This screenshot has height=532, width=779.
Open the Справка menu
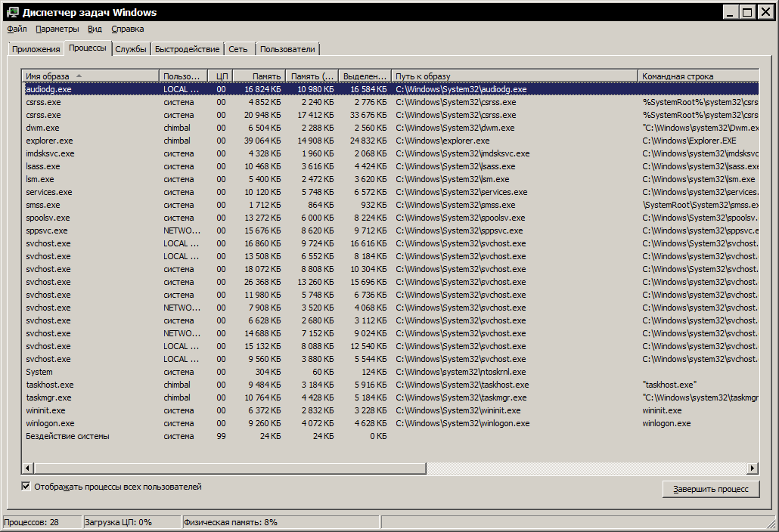coord(128,29)
